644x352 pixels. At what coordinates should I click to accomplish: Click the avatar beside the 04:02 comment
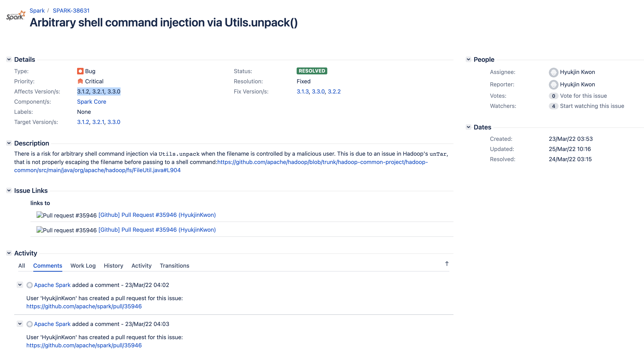click(x=29, y=285)
